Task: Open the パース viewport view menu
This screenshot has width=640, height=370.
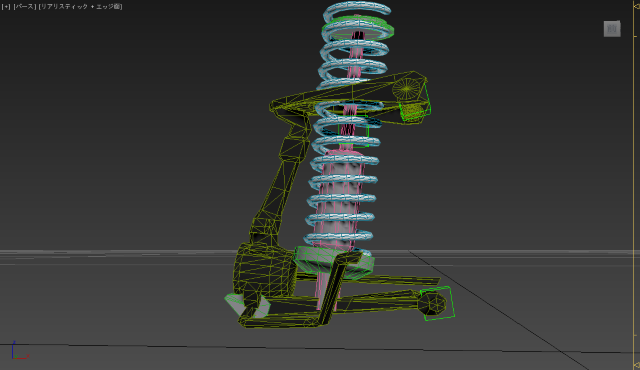Action: pyautogui.click(x=25, y=7)
